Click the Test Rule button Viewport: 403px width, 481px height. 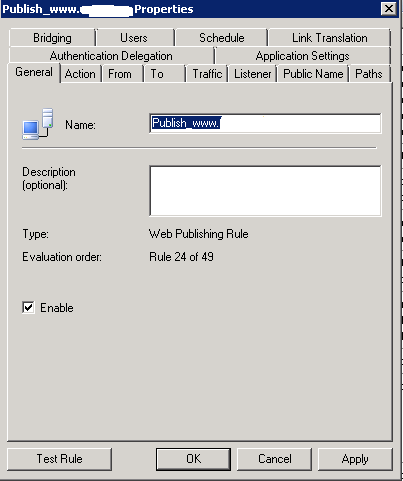(59, 459)
